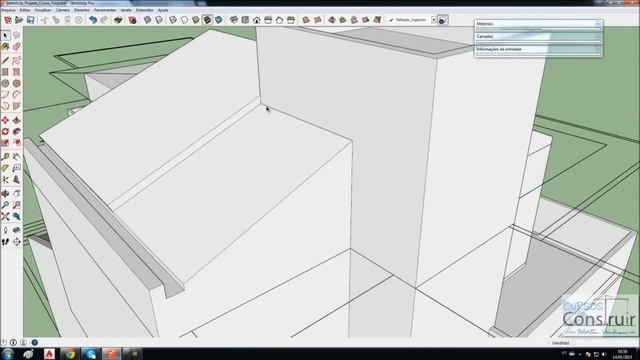
Task: Switch to Front view house icon
Action: click(257, 20)
